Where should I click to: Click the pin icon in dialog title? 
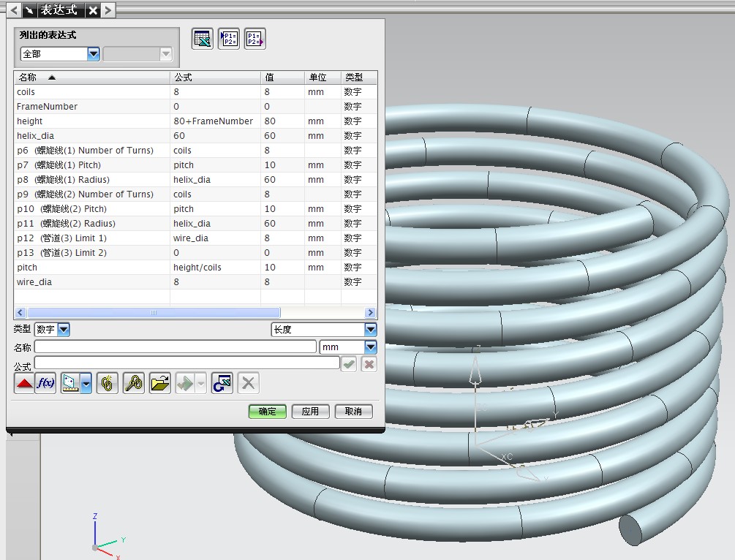pyautogui.click(x=29, y=10)
